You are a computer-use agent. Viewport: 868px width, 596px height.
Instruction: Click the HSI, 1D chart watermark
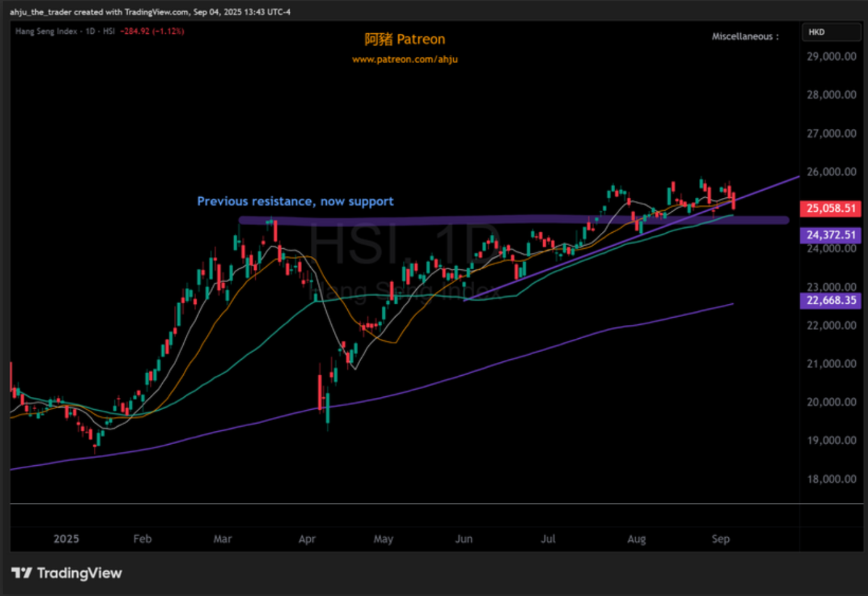coord(402,244)
